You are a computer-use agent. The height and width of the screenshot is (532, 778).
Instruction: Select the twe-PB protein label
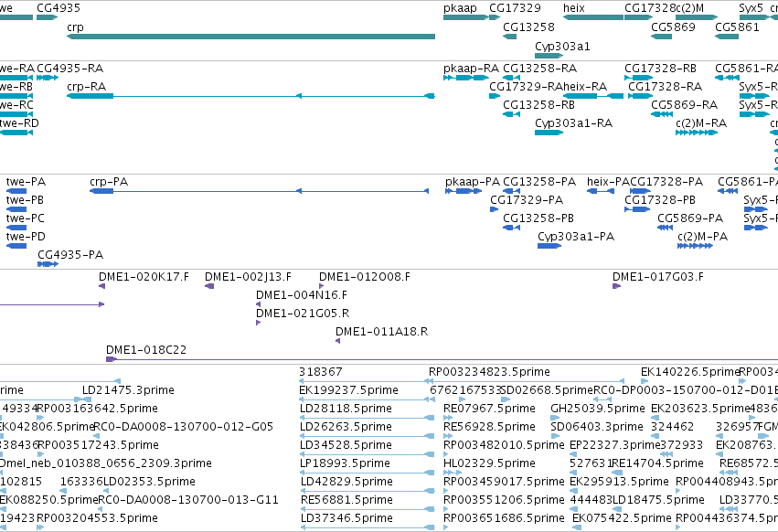coord(25,200)
